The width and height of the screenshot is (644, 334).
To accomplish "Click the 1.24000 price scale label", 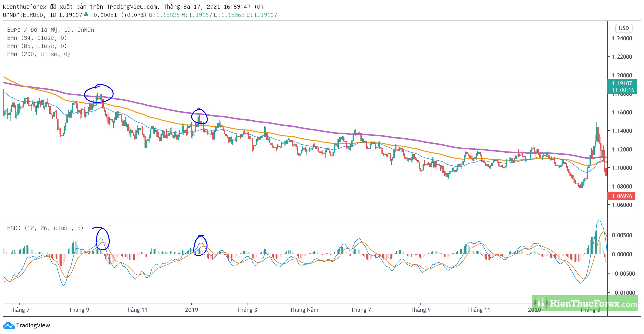I will point(622,38).
